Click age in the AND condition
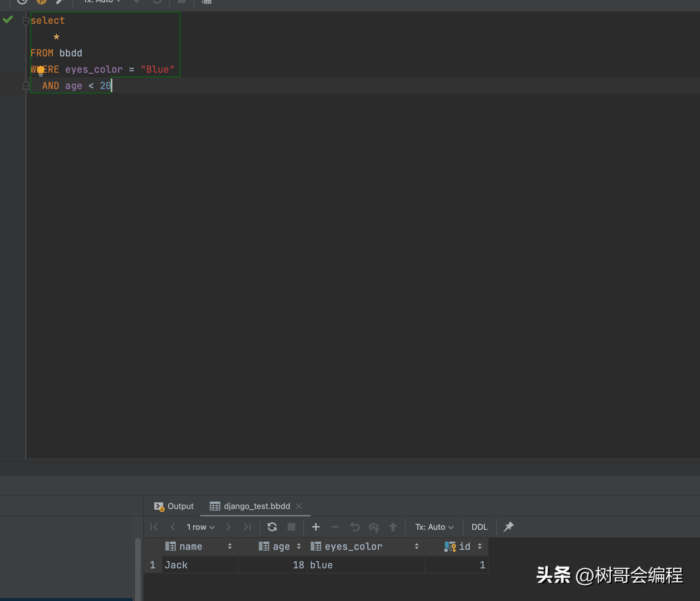 [x=74, y=86]
